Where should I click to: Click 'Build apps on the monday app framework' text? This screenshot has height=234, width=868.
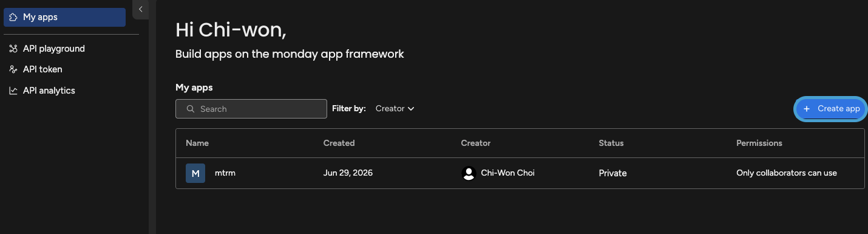point(290,54)
